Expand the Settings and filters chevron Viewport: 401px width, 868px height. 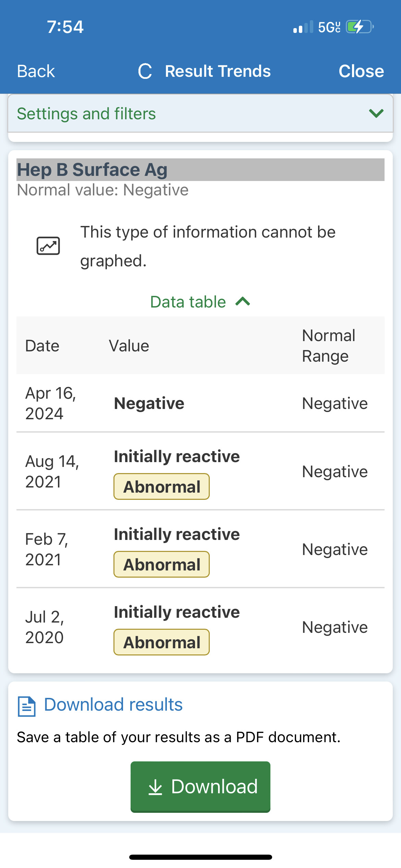(x=376, y=113)
